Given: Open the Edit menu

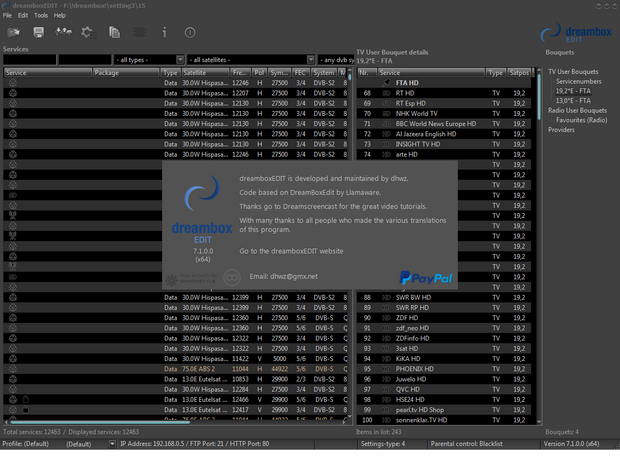Looking at the screenshot, I should pyautogui.click(x=23, y=15).
